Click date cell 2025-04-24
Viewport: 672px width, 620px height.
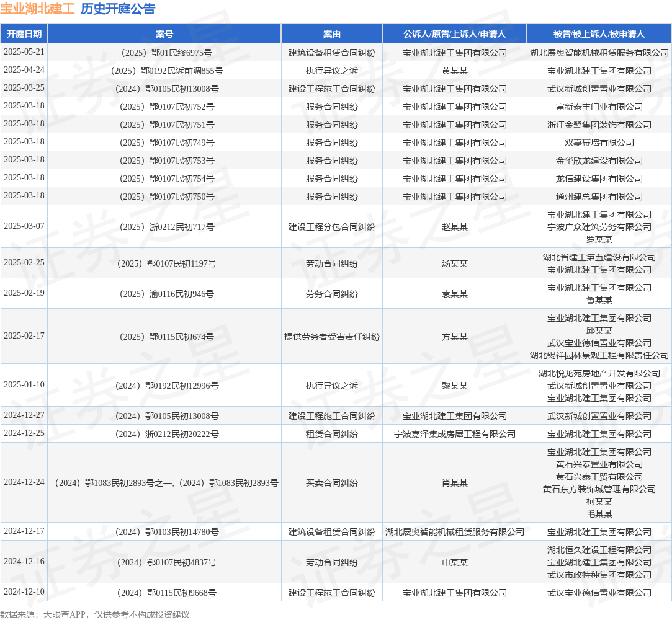[x=24, y=70]
